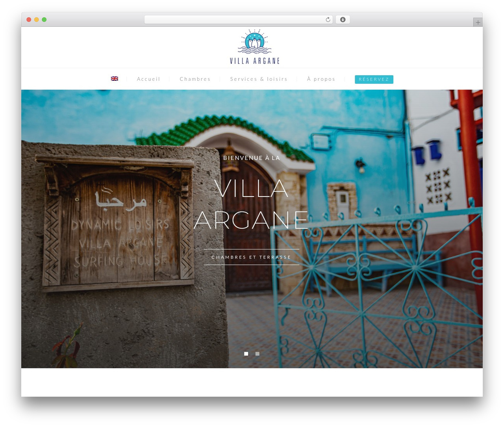Switch language via the UK flag
This screenshot has height=427, width=504.
115,79
